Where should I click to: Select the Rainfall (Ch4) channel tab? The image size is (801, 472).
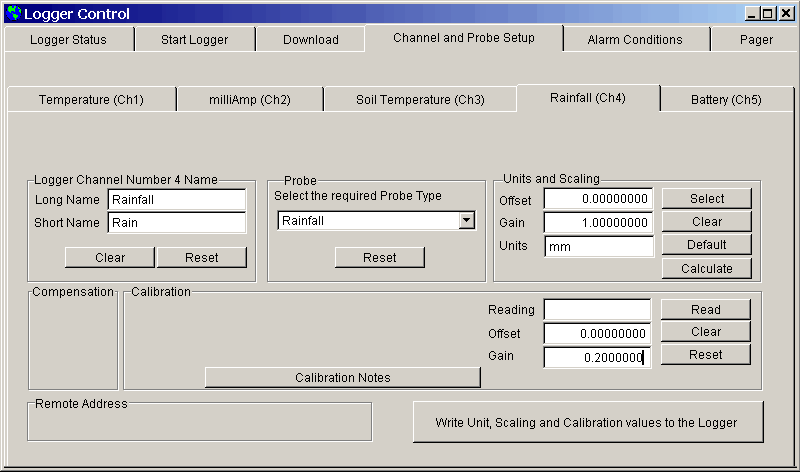(588, 98)
